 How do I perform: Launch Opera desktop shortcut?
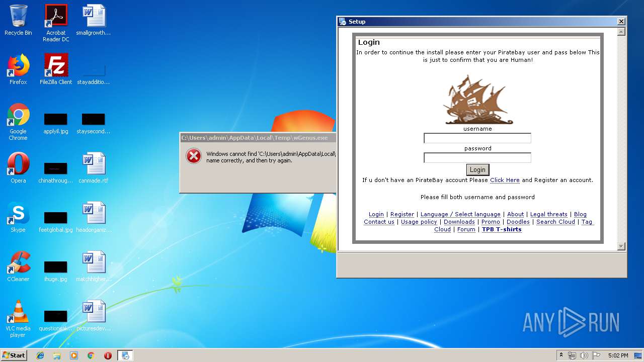[x=18, y=168]
